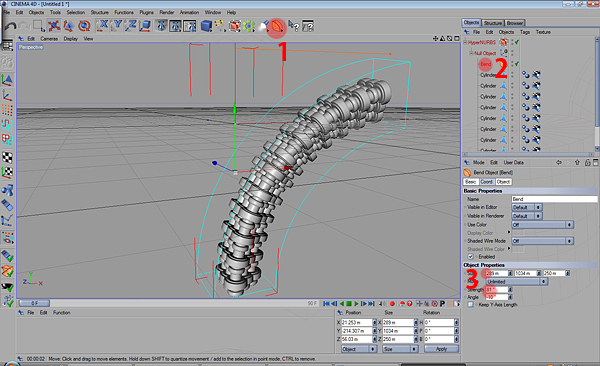600x366 pixels.
Task: Open the Tags menu in Objects panel
Action: (525, 32)
